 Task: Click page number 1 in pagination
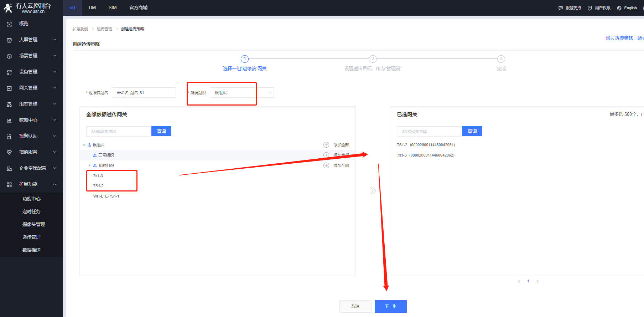(528, 281)
